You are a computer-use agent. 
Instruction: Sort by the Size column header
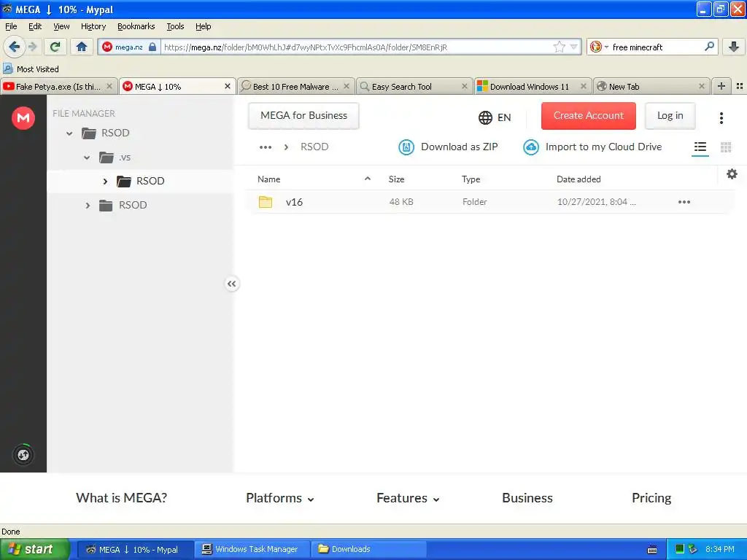click(x=396, y=179)
